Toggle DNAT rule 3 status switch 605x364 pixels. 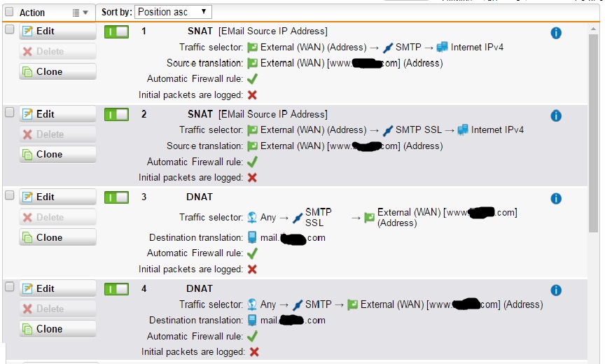click(x=116, y=197)
